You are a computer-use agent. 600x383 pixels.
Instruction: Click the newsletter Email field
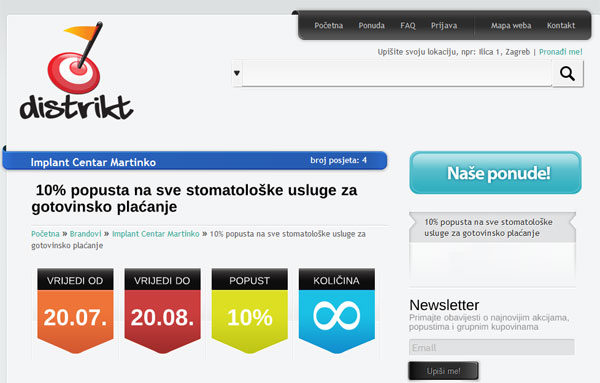coord(492,347)
